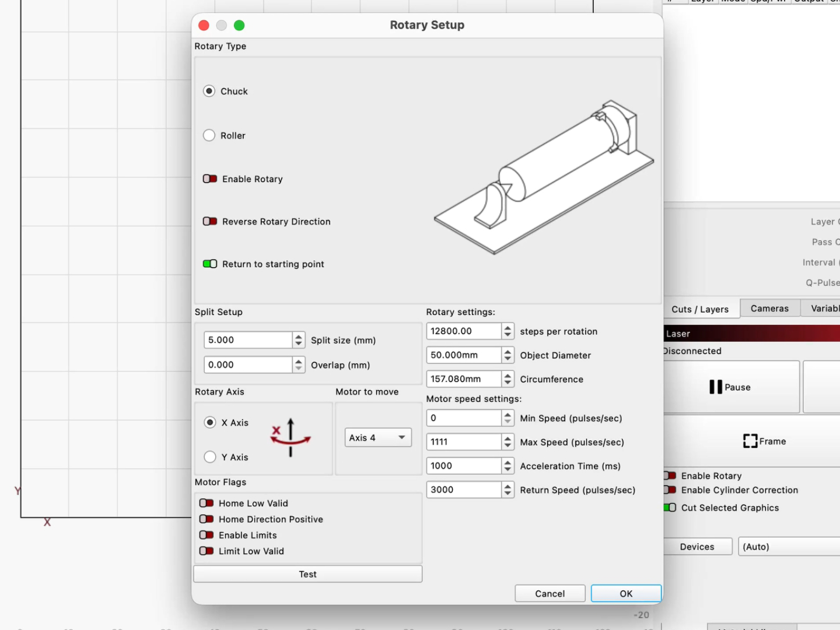This screenshot has height=630, width=840.
Task: Click the Overlap stepper arrows
Action: coord(299,365)
